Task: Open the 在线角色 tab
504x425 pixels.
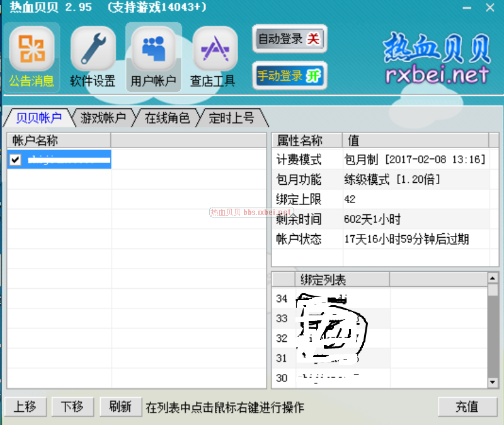Action: point(167,118)
